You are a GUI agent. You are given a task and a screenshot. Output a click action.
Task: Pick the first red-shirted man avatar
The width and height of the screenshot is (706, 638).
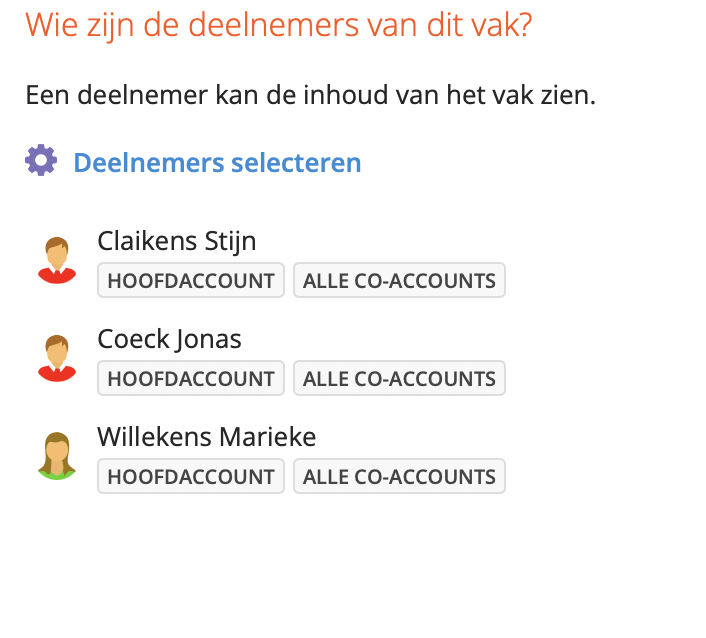[x=57, y=260]
